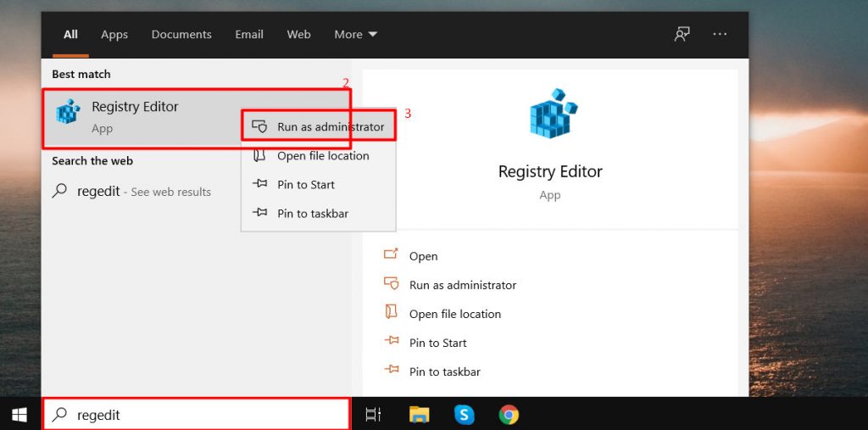Click the Windows Start button
The height and width of the screenshot is (430, 868).
point(19,415)
